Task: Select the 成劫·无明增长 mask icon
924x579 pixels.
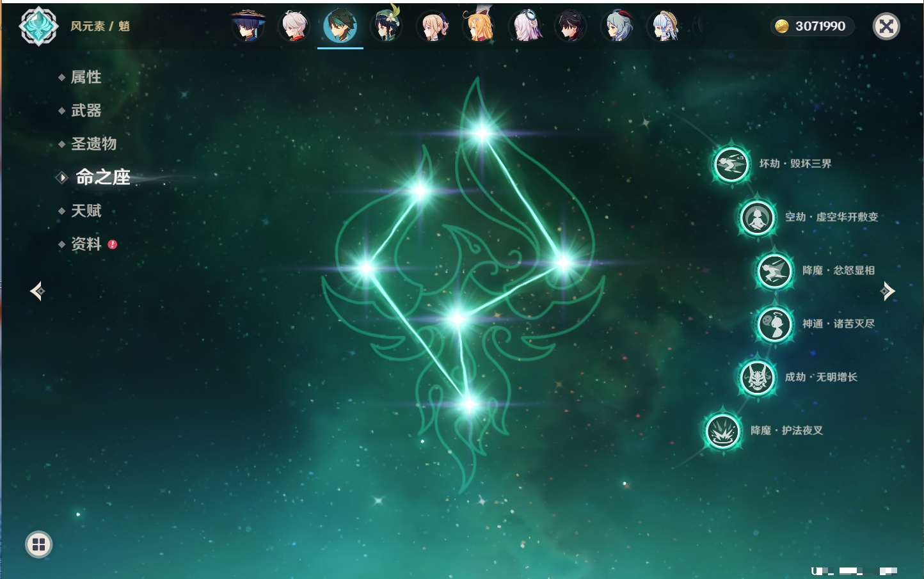Action: pos(757,377)
